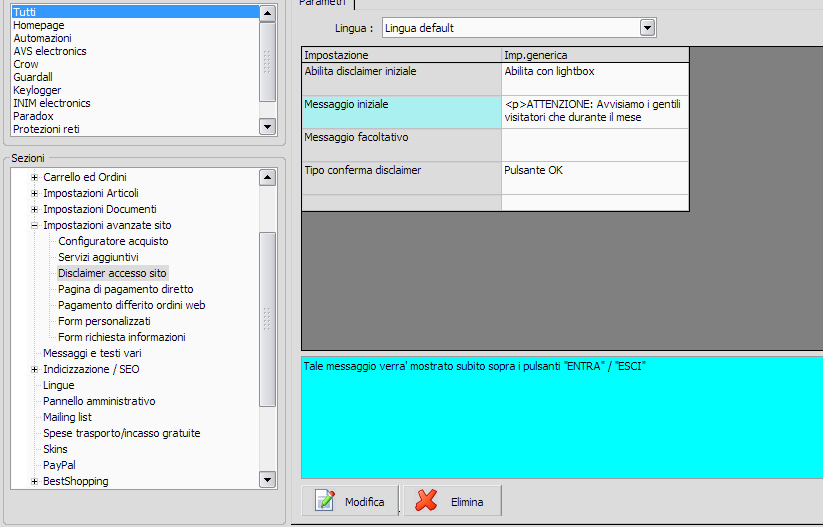Open the PayPal section
The height and width of the screenshot is (527, 823).
click(59, 466)
